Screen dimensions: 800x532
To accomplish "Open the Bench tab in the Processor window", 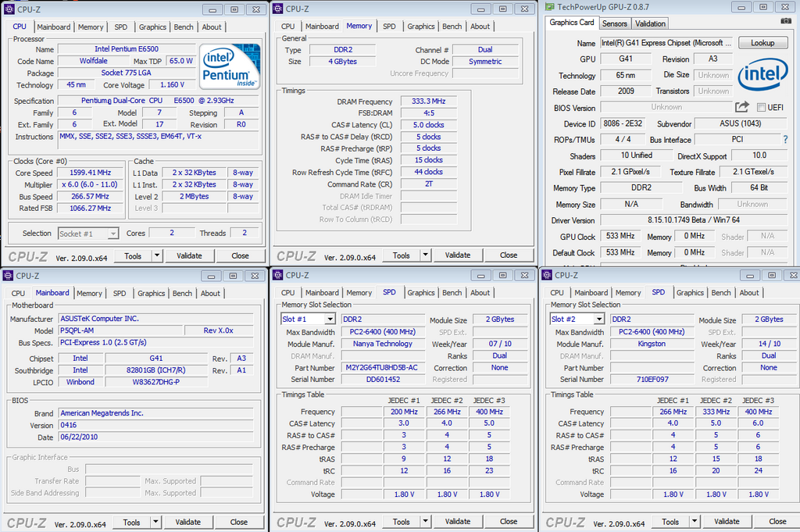I will 184,27.
